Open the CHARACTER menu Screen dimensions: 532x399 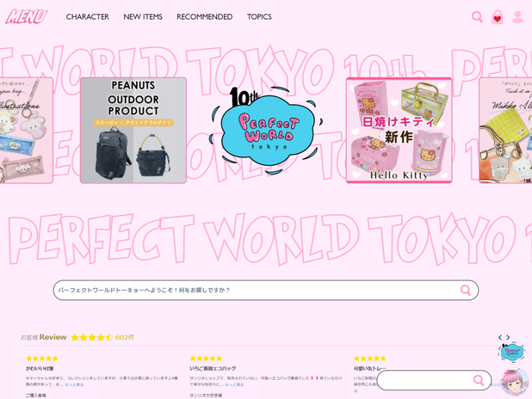point(88,16)
